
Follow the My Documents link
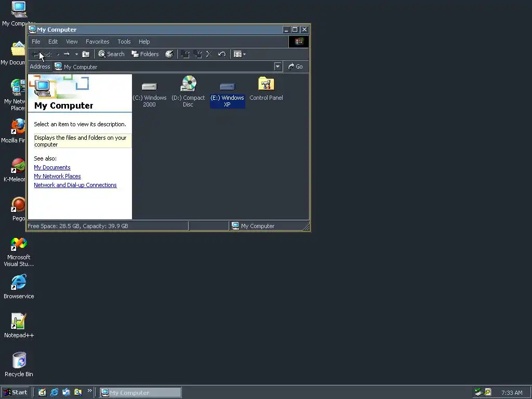[52, 167]
